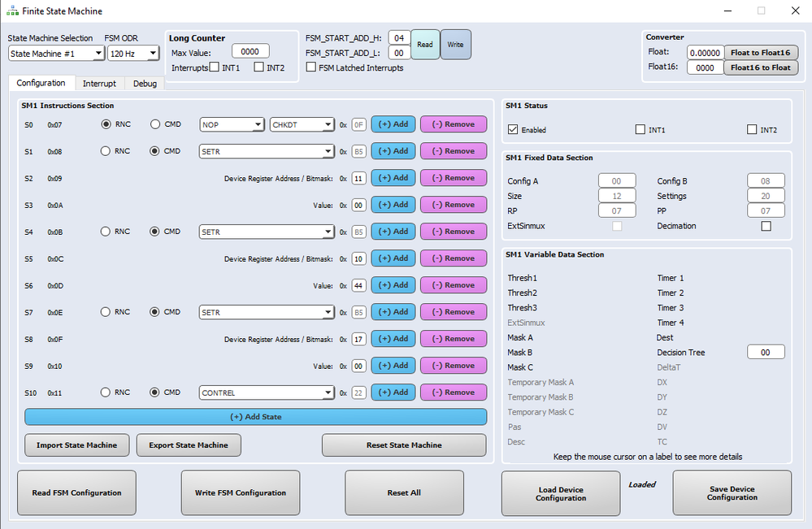This screenshot has width=812, height=529.
Task: Click S8 register address field showing 17
Action: click(358, 340)
